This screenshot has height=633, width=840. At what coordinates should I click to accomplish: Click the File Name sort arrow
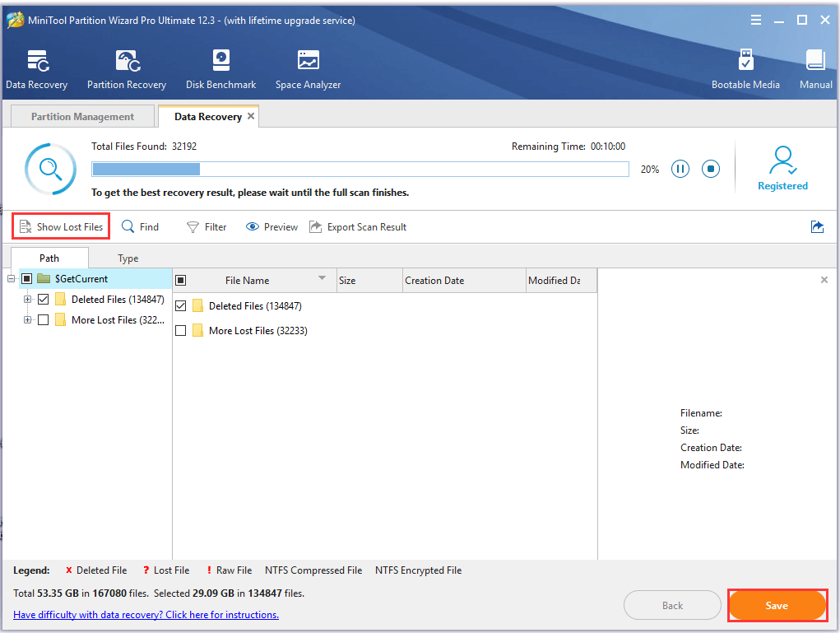point(322,277)
